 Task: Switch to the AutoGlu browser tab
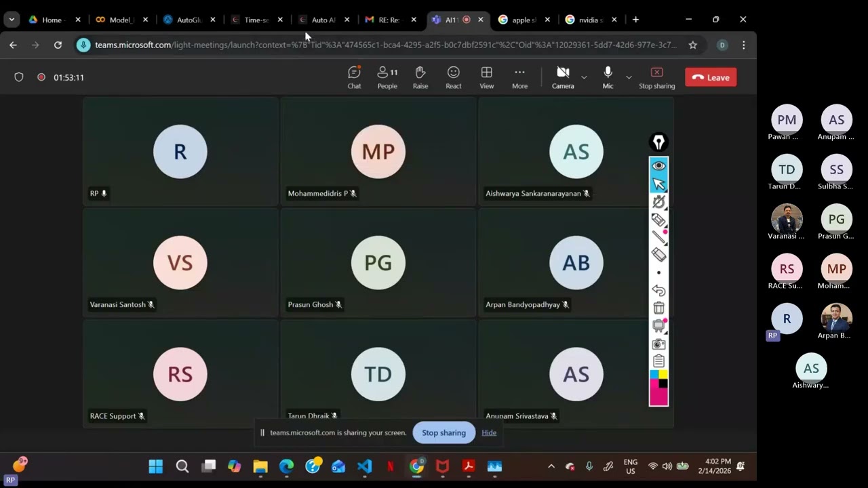point(189,20)
